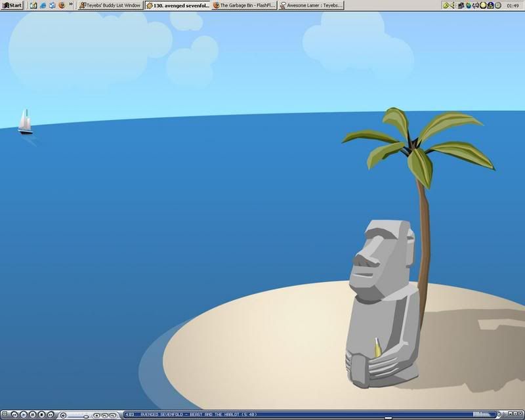Click the first green system tray icon
Screen dimensions: 525x420
446,5
